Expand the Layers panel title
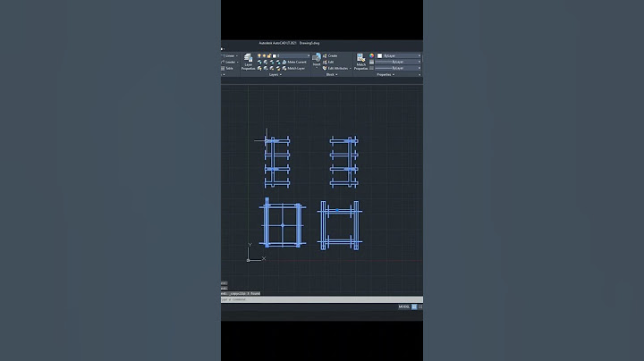Image resolution: width=644 pixels, height=361 pixels. click(275, 75)
